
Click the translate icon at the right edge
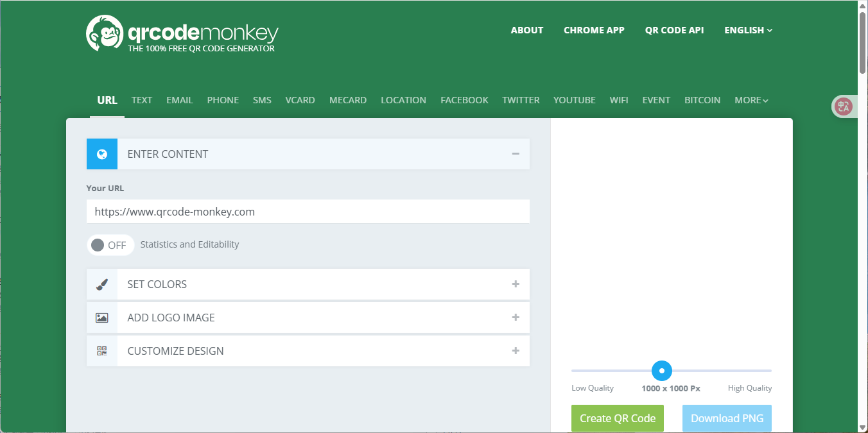pos(844,107)
